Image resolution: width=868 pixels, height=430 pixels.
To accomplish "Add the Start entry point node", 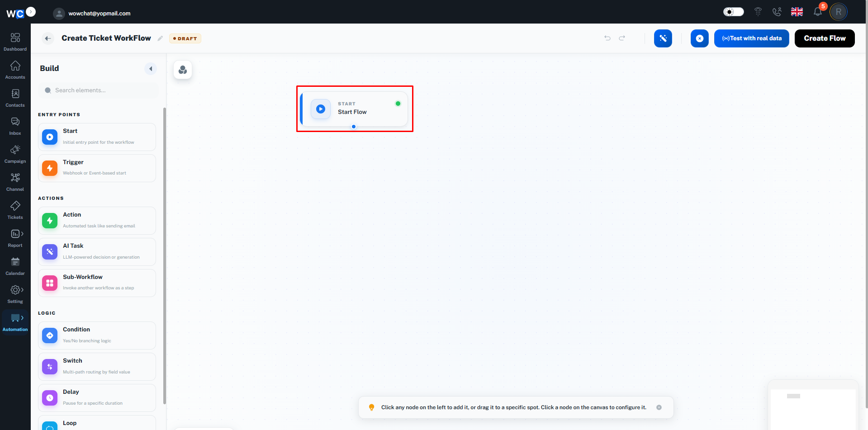I will [97, 137].
